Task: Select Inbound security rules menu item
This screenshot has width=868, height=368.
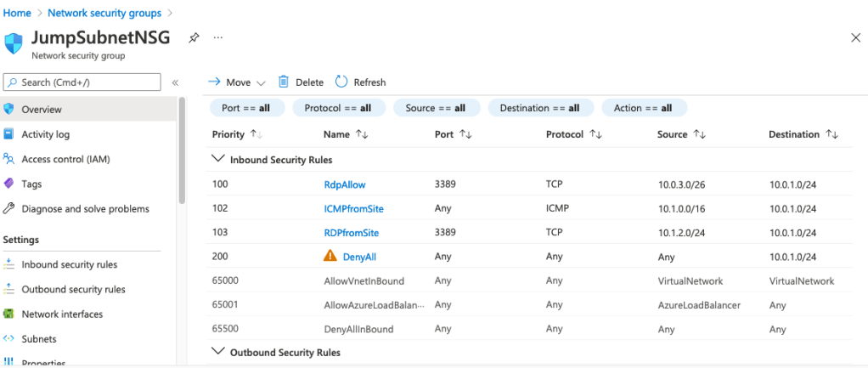Action: (x=69, y=264)
